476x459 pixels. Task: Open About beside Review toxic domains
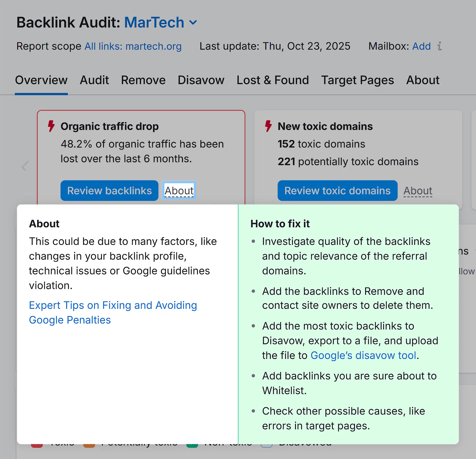coord(418,191)
